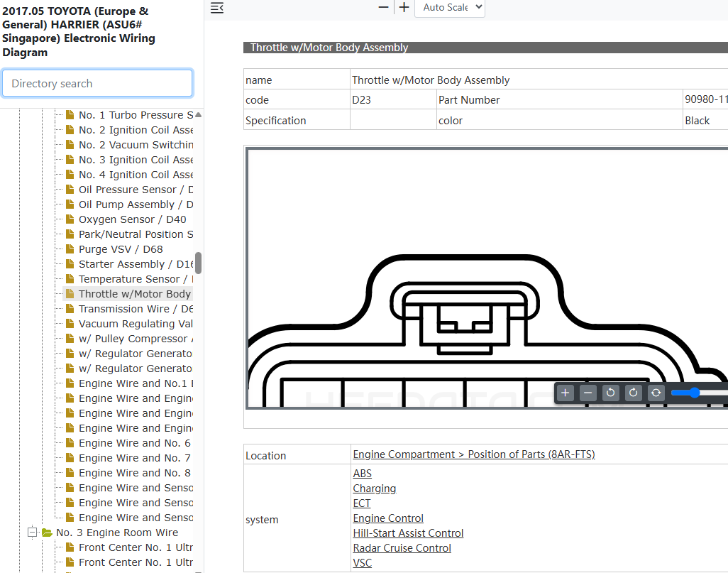The image size is (728, 573).
Task: Select Engine Wire and No.1 item
Action: click(x=136, y=383)
